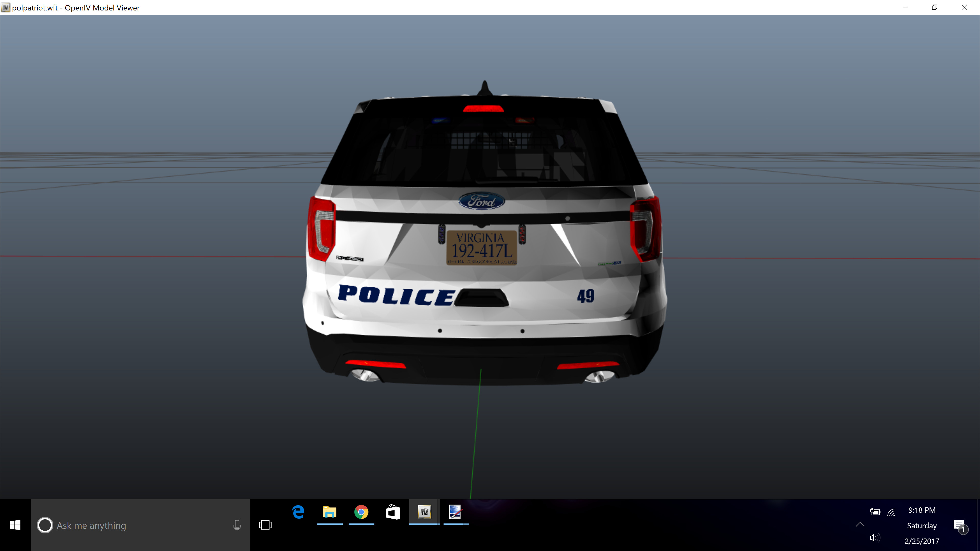Viewport: 980px width, 551px height.
Task: Restore down the OpenIV Model Viewer window
Action: 934,7
